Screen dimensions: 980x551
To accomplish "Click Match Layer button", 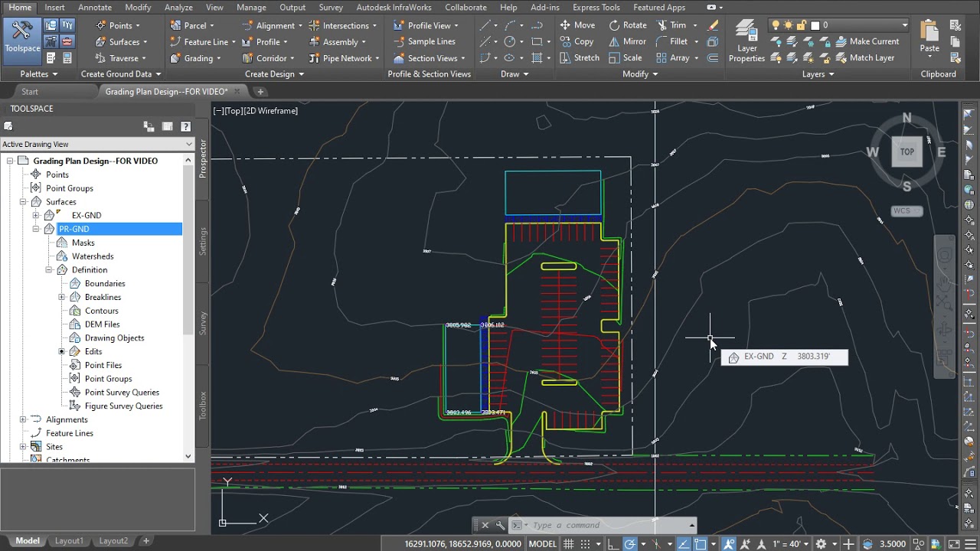I will click(x=864, y=58).
